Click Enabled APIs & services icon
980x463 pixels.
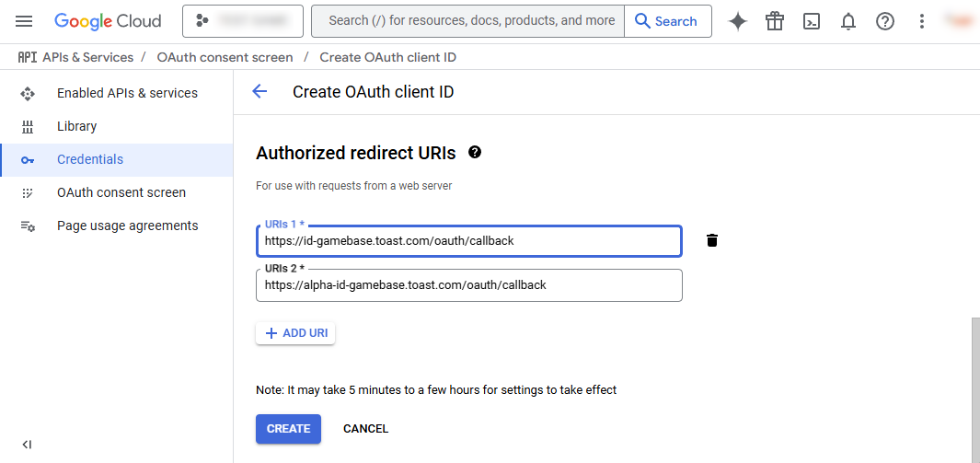click(27, 94)
